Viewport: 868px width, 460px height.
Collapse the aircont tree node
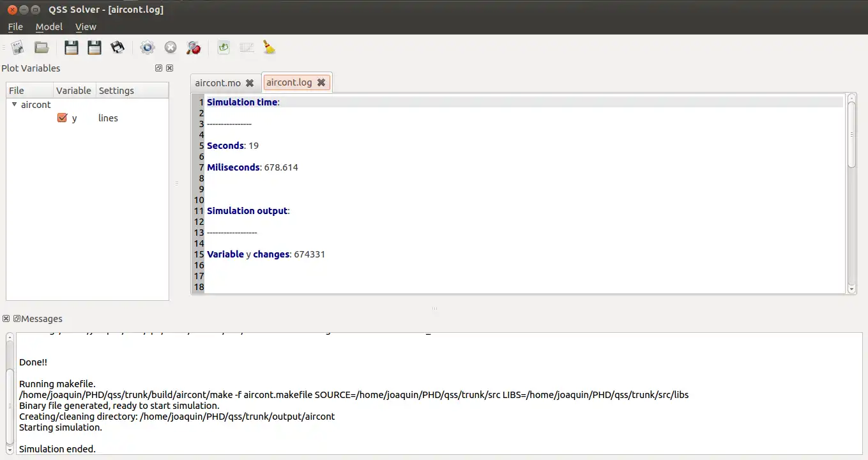(x=15, y=104)
